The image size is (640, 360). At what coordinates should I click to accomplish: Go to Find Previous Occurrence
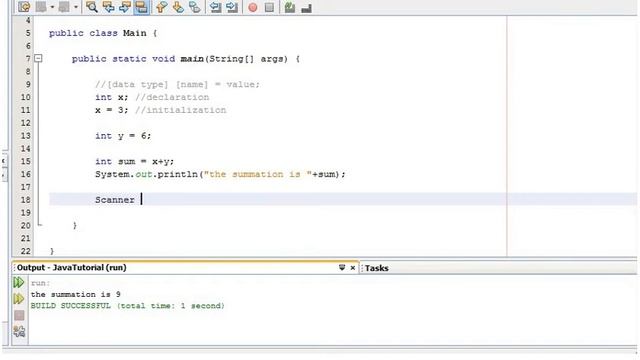pos(109,7)
